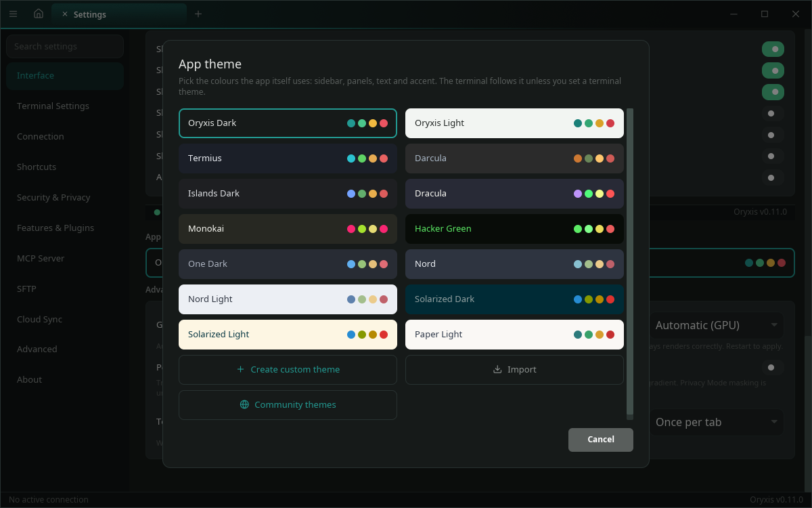Apply the Monokai theme
Viewport: 812px width, 508px height.
point(288,229)
